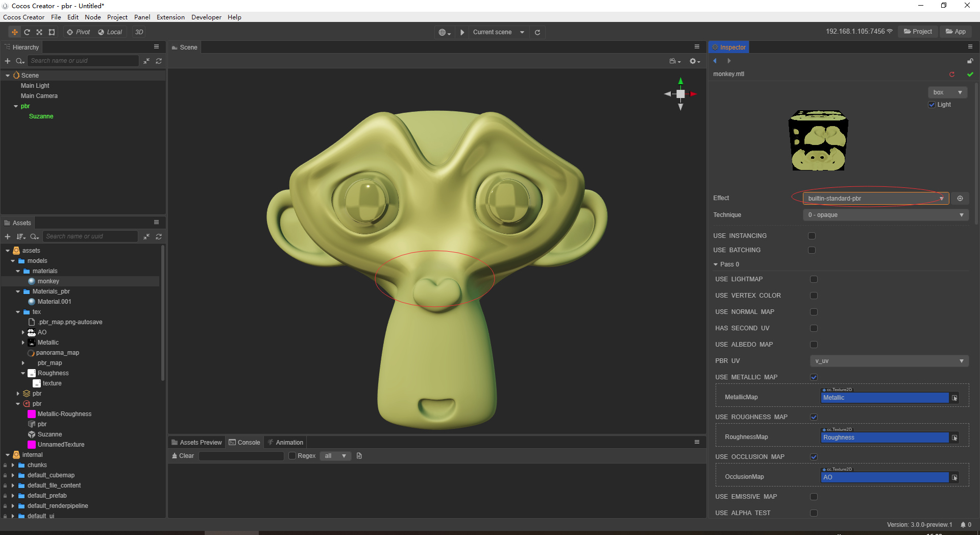Open the console log level 'all' dropdown
The image size is (980, 535).
(x=335, y=456)
